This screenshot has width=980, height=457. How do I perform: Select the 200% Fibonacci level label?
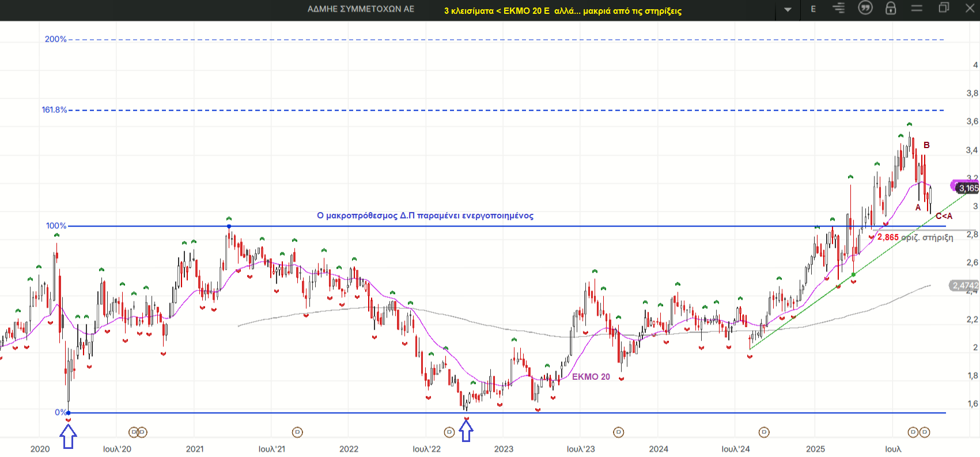pos(56,39)
